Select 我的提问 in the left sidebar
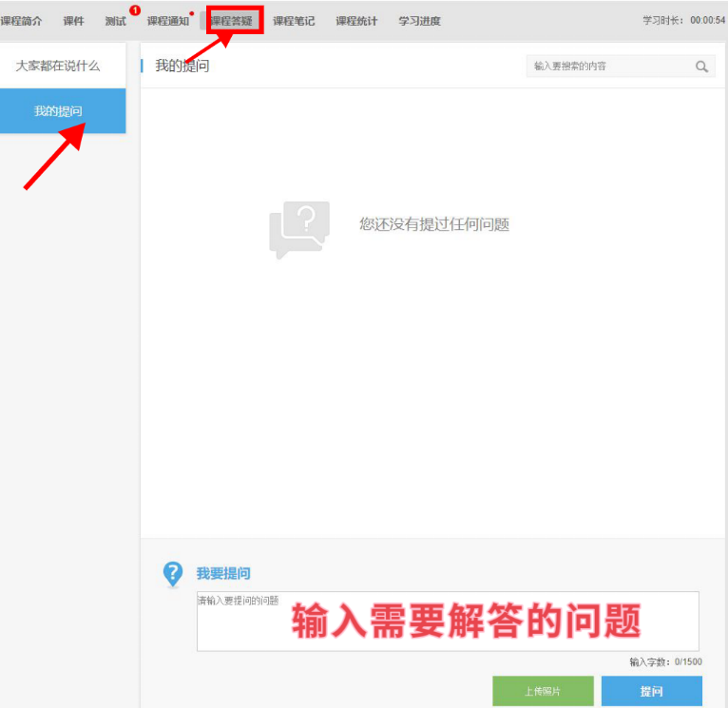 (x=58, y=111)
